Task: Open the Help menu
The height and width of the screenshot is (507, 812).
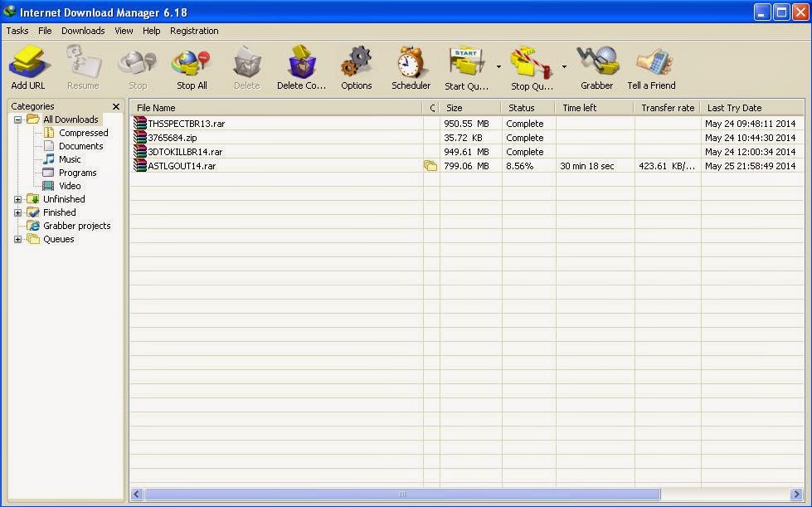Action: (x=151, y=31)
